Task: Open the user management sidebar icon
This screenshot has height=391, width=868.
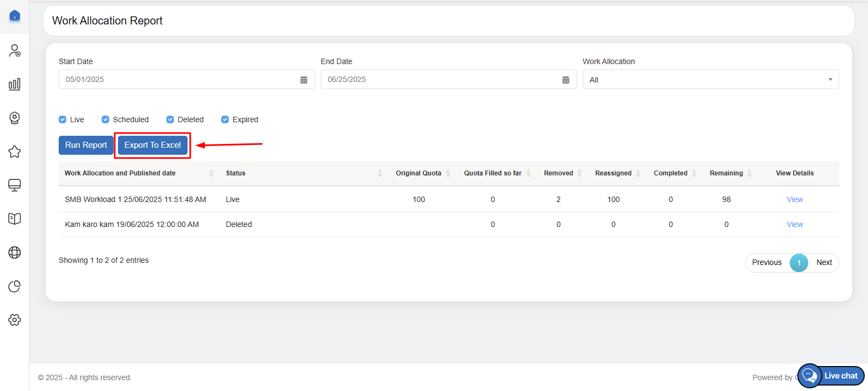Action: (15, 51)
